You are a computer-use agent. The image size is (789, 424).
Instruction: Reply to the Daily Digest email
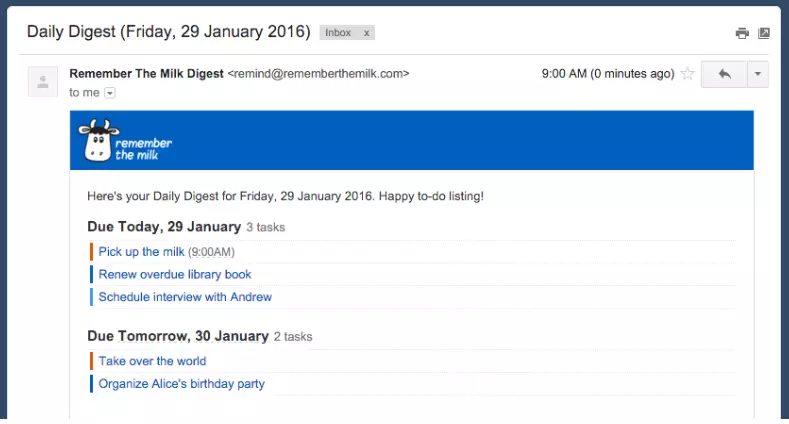pyautogui.click(x=724, y=74)
